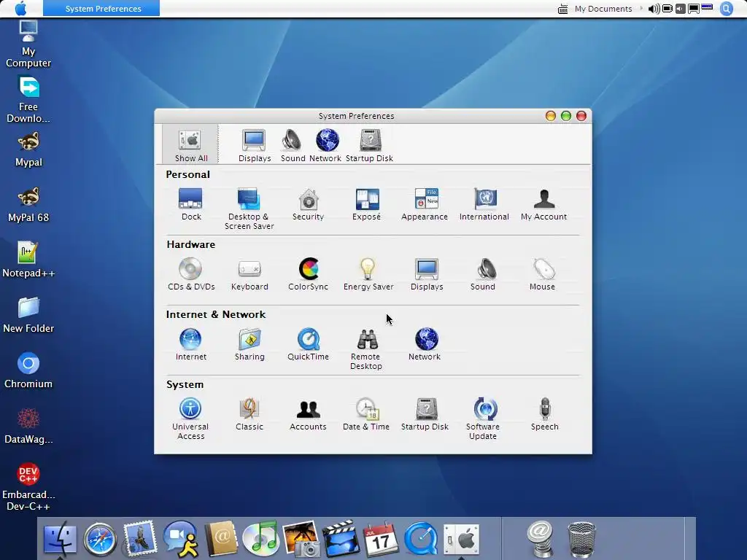Open Sound in the Hardware section
The width and height of the screenshot is (747, 560).
tap(484, 274)
